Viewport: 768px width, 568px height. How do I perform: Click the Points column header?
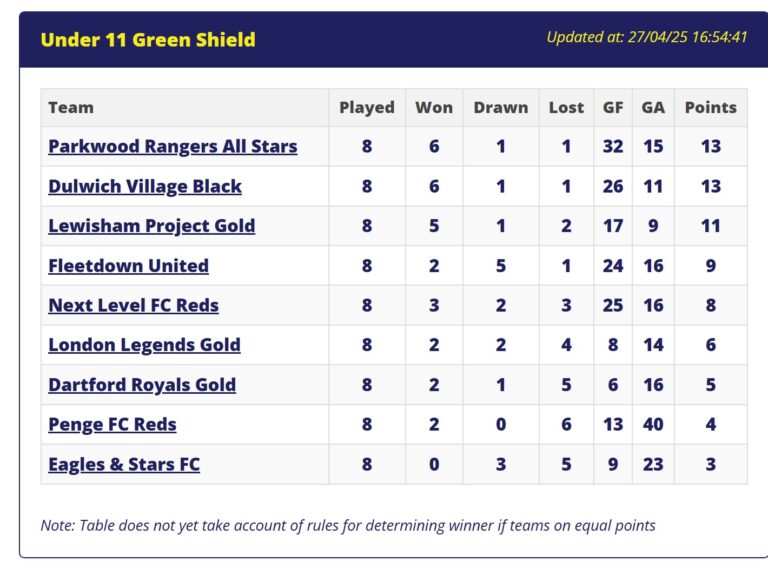711,107
